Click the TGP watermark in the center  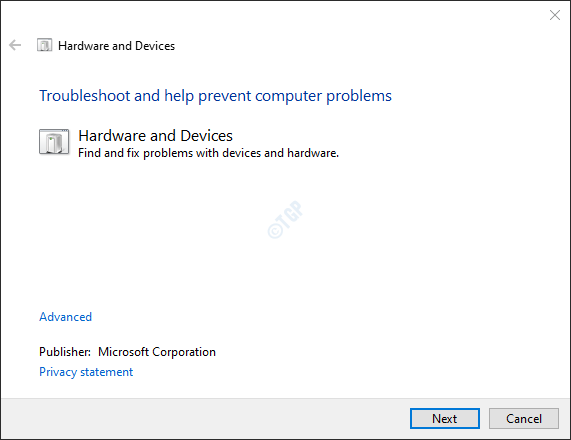click(x=285, y=220)
